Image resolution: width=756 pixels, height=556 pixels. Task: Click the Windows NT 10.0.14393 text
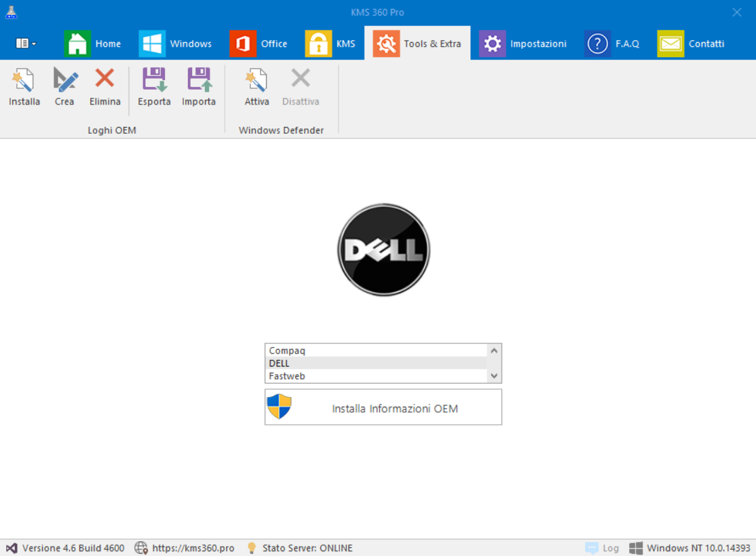[x=698, y=548]
